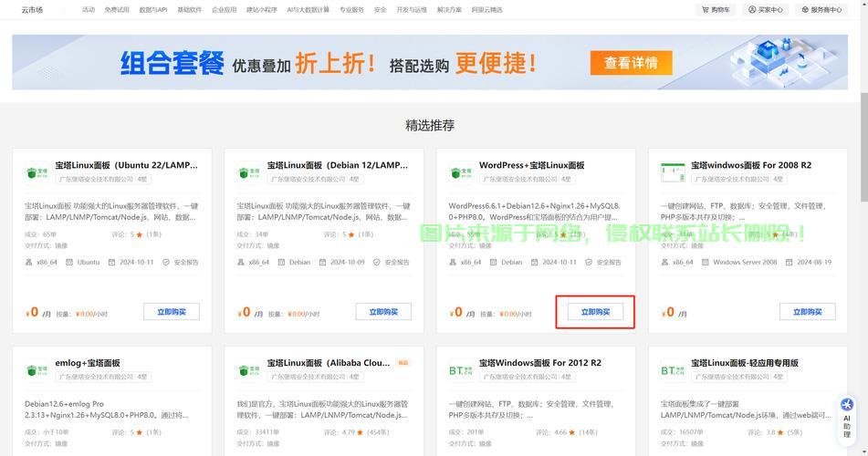The image size is (868, 456).
Task: Click the 宝塔 logo on the WordPress card
Action: (461, 172)
